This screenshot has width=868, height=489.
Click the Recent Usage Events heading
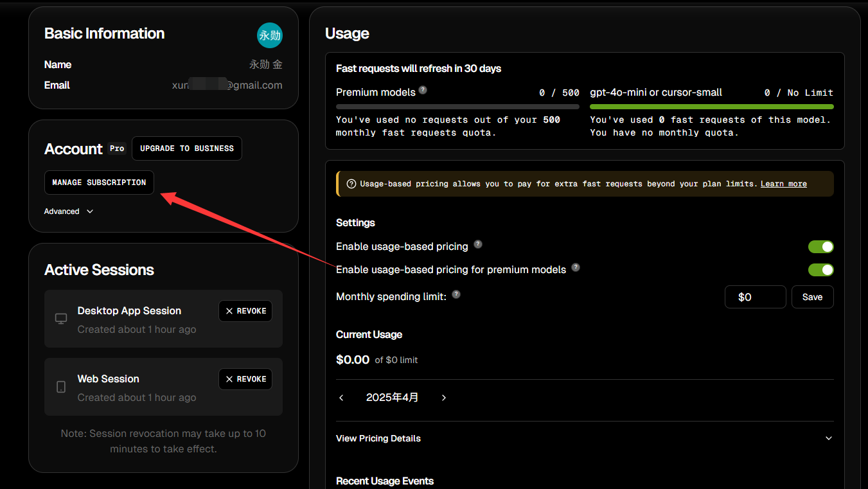(385, 481)
